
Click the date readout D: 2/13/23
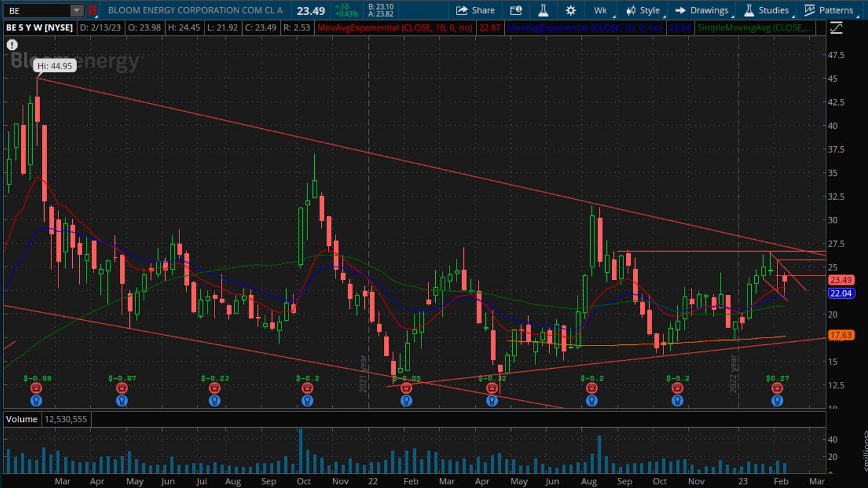click(x=101, y=27)
